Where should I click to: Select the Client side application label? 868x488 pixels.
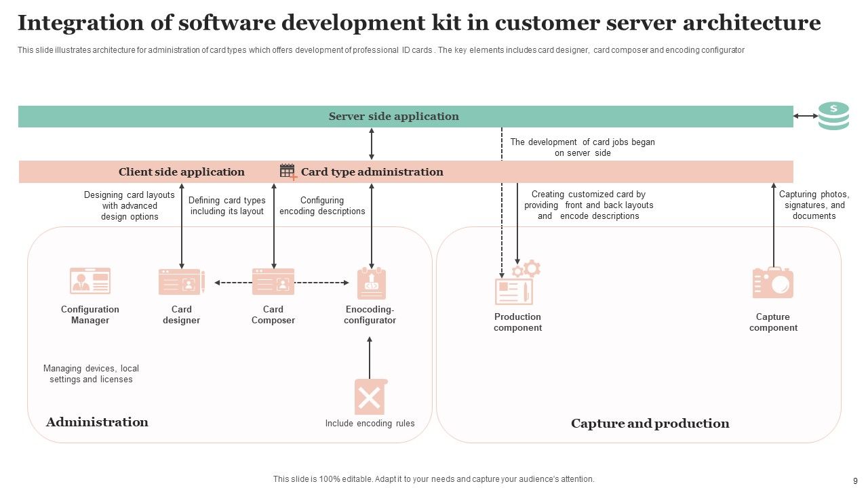click(182, 171)
